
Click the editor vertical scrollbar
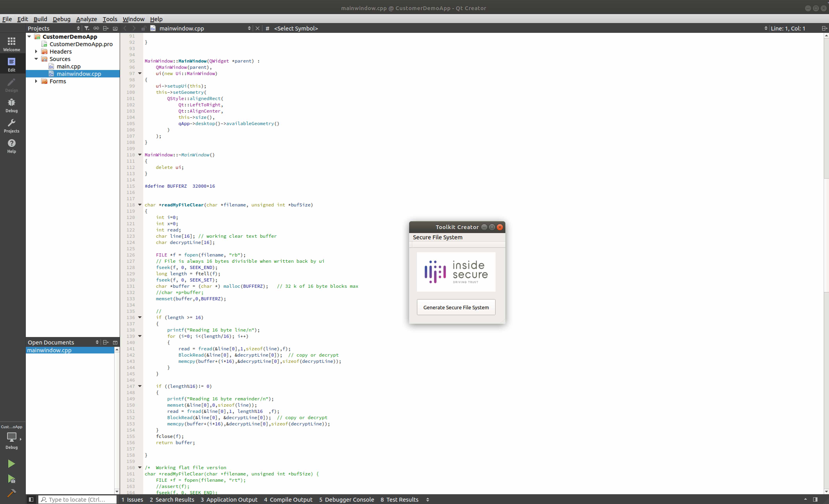pyautogui.click(x=826, y=235)
